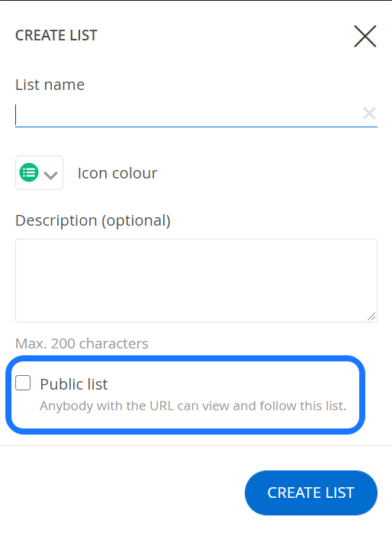Click the 'Anybody with the URL' hint text
Screen dimensions: 392x536
[x=193, y=406]
